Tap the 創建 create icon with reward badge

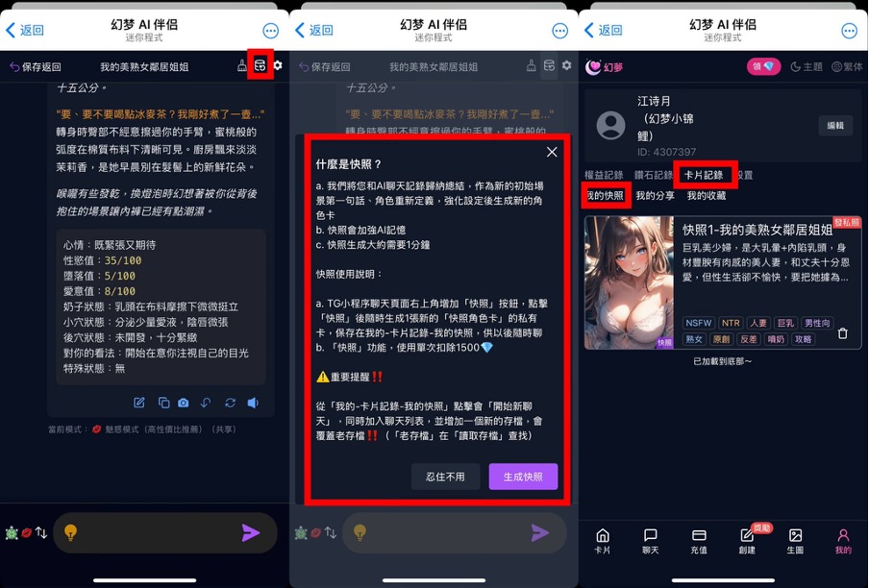(x=746, y=541)
